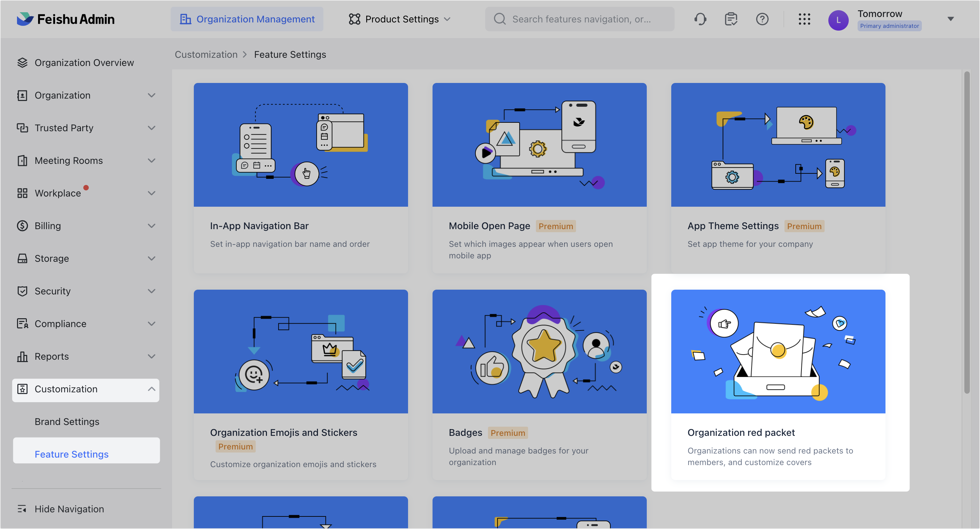This screenshot has height=529, width=980.
Task: Open the apps grid launcher icon
Action: [x=804, y=19]
